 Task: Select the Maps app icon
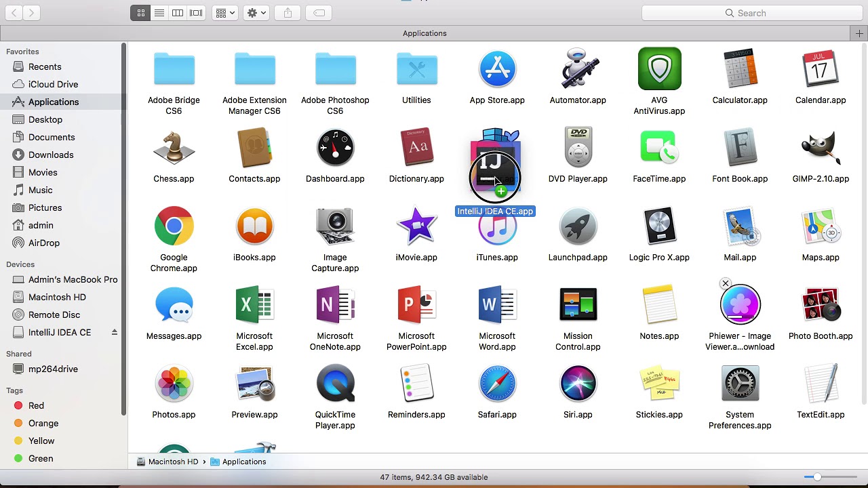821,226
